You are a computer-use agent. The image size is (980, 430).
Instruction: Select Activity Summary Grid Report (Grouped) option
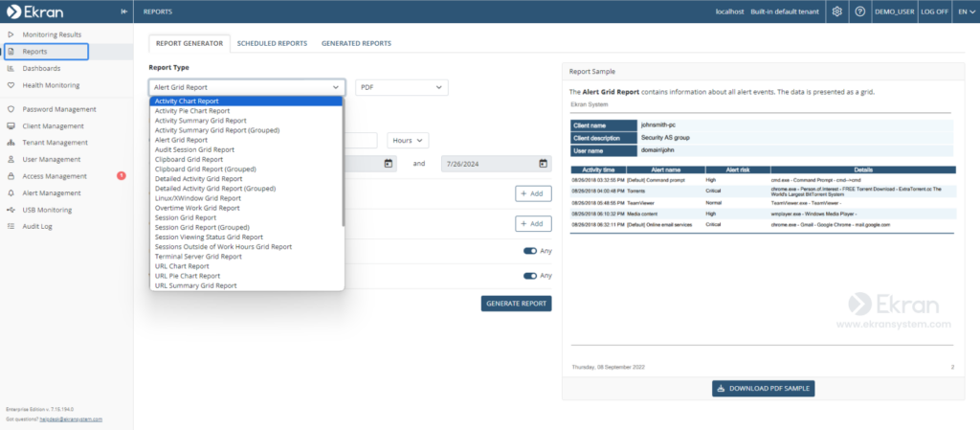pos(246,130)
